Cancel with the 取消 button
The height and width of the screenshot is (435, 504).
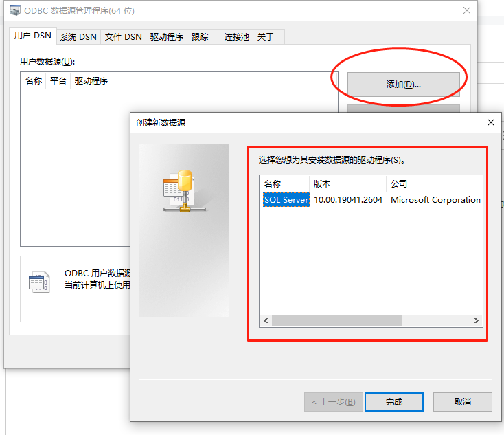pos(463,401)
